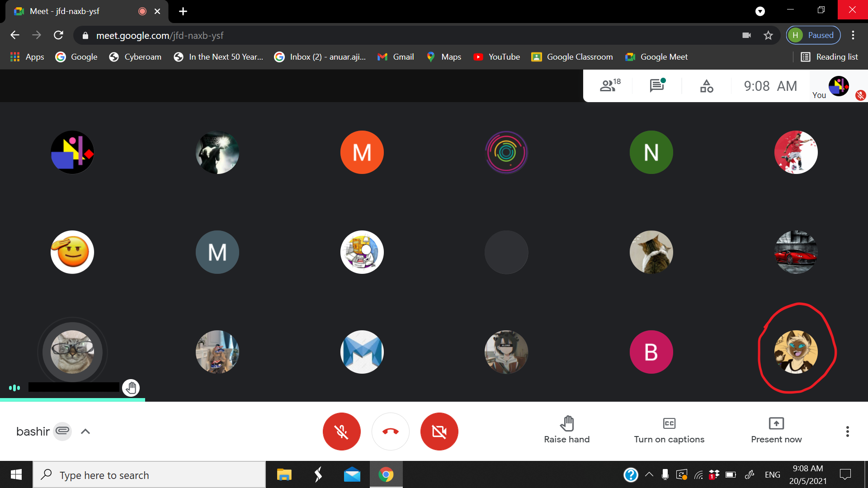The image size is (868, 488).
Task: Turn on the camera
Action: 439,432
